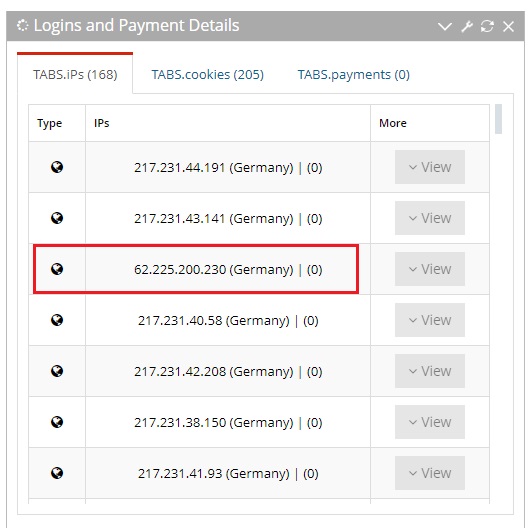Click globe icon for 217.231.41.93 row
Screen dimensions: 531x528
click(x=57, y=473)
